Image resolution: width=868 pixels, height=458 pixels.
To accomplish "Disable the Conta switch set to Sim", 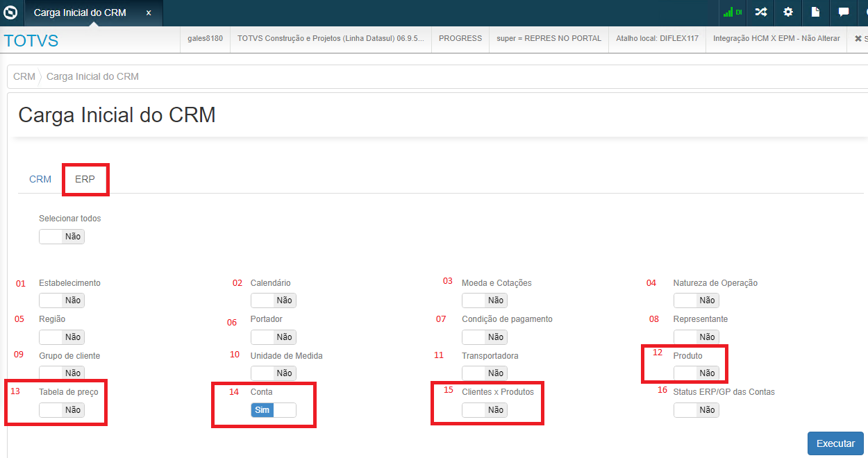I will pos(273,410).
